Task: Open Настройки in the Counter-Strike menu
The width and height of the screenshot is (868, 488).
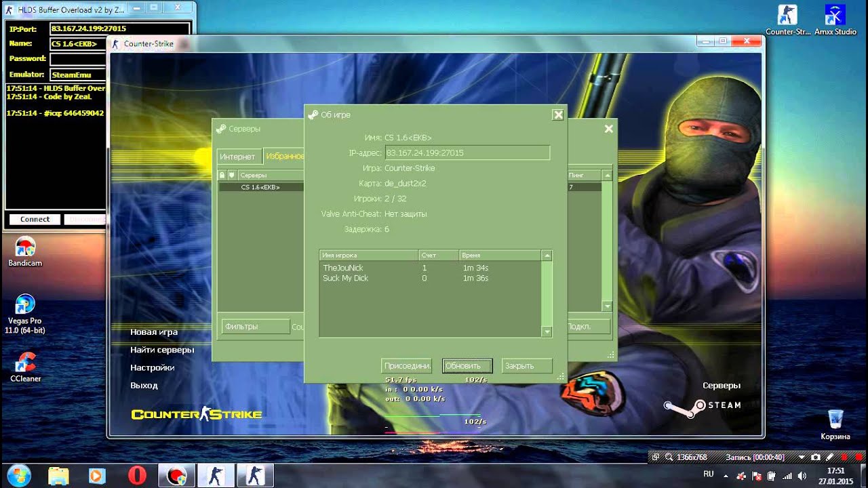Action: coord(153,367)
